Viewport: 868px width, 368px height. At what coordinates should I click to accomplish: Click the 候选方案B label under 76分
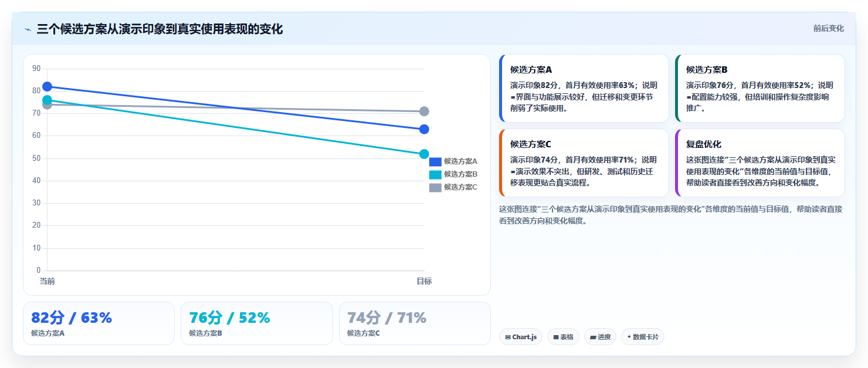(205, 333)
